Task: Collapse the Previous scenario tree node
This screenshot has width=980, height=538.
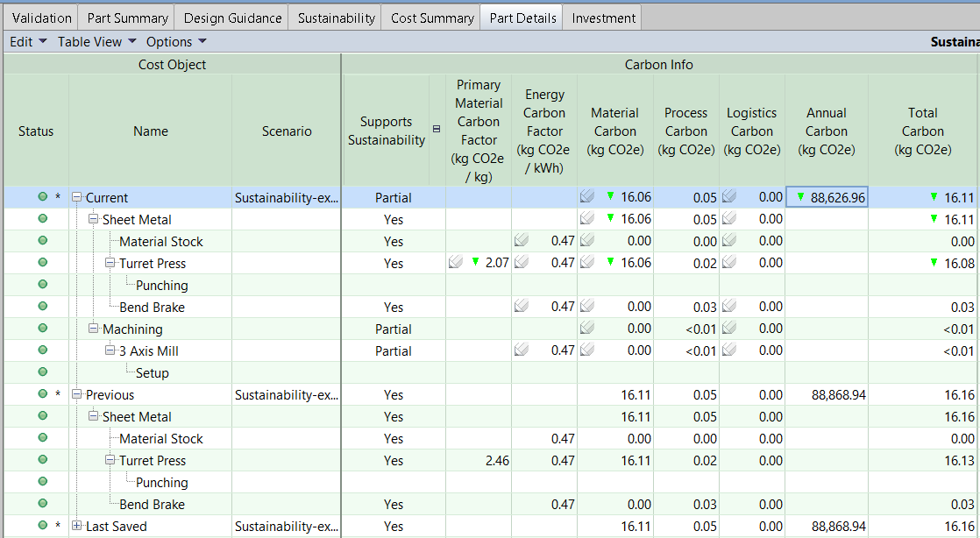Action: point(77,394)
